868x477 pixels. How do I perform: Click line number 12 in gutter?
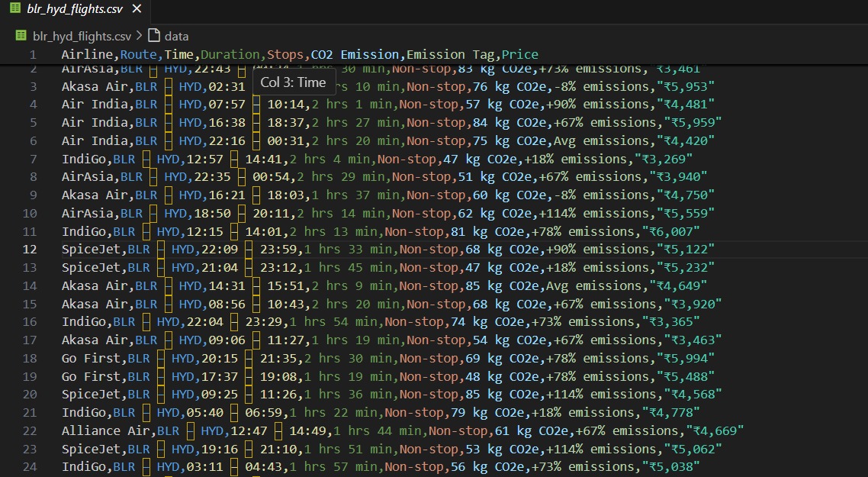[x=29, y=250]
